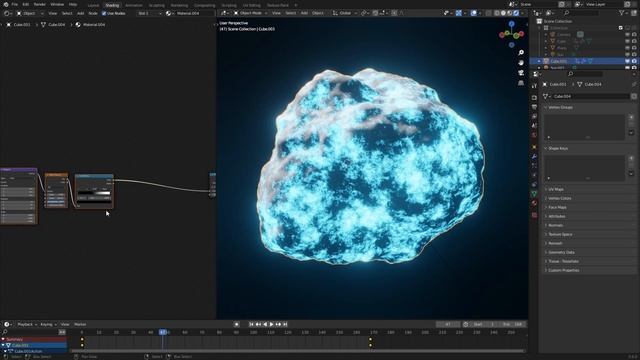Switch to rendered viewport shading
The height and width of the screenshot is (360, 640).
516,13
